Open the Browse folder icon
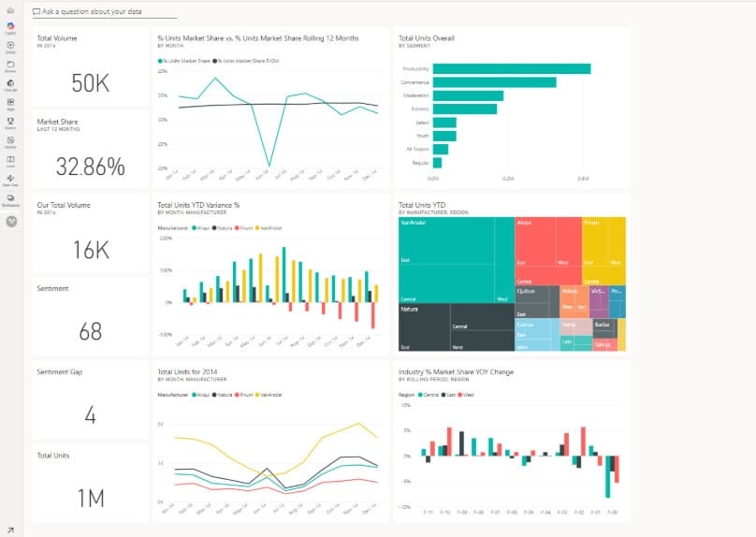This screenshot has width=756, height=537. point(10,65)
